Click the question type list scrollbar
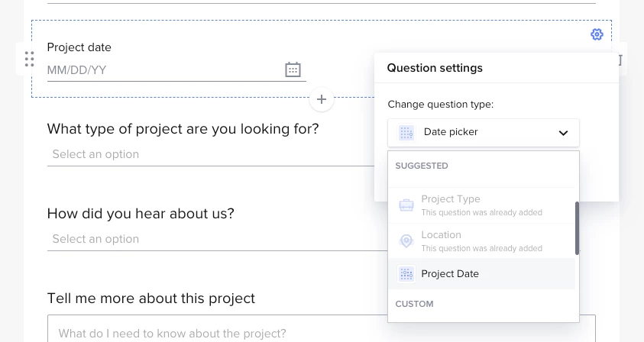Screen dimensions: 644x342 click(x=578, y=227)
